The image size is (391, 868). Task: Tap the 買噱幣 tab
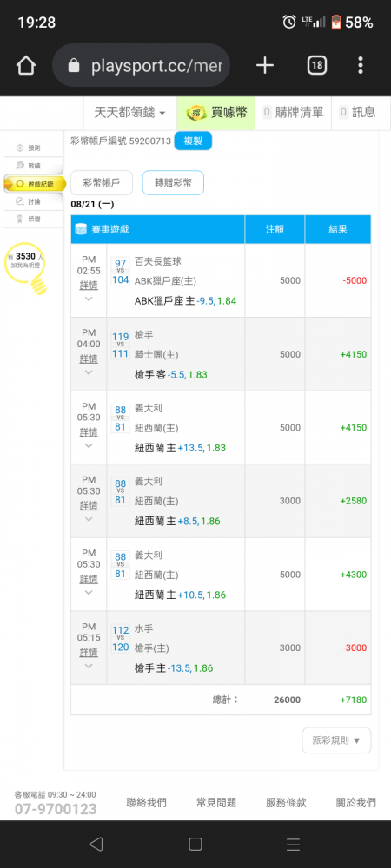[x=216, y=113]
